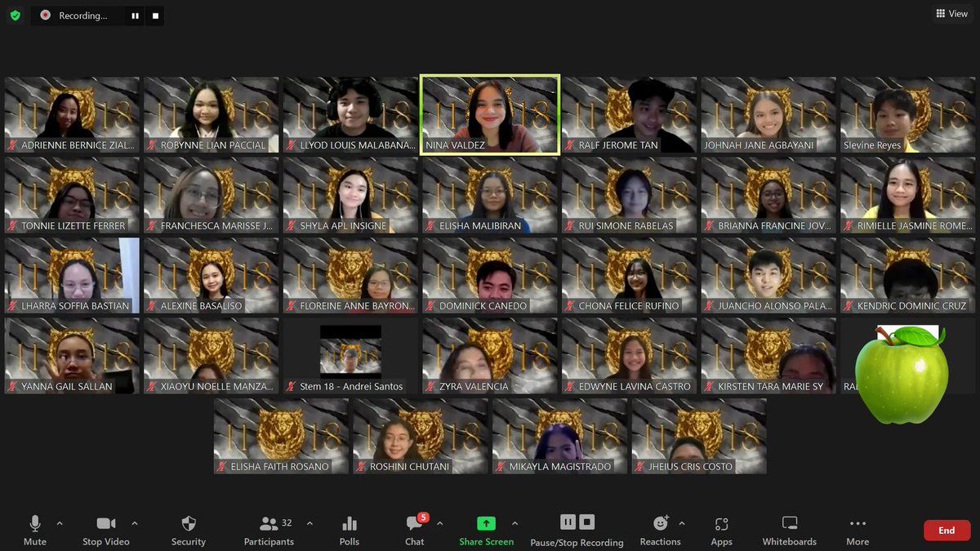Expand options arrow beside Chat
The height and width of the screenshot is (551, 980).
[x=439, y=523]
